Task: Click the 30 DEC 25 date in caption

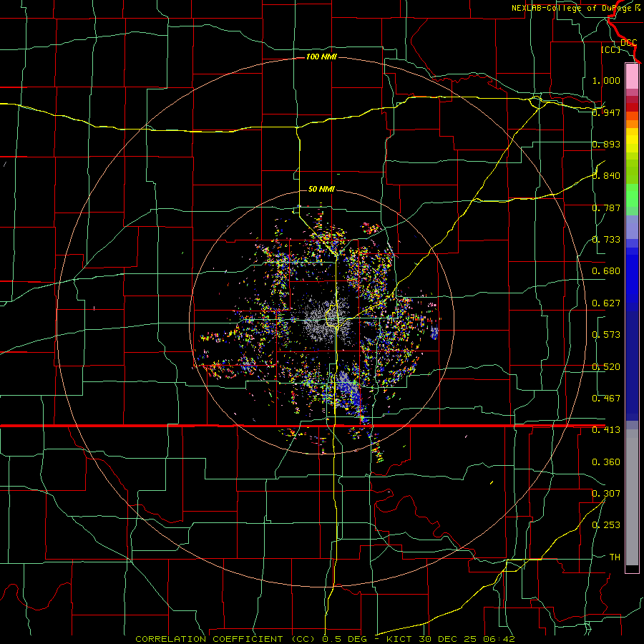Action: click(448, 639)
